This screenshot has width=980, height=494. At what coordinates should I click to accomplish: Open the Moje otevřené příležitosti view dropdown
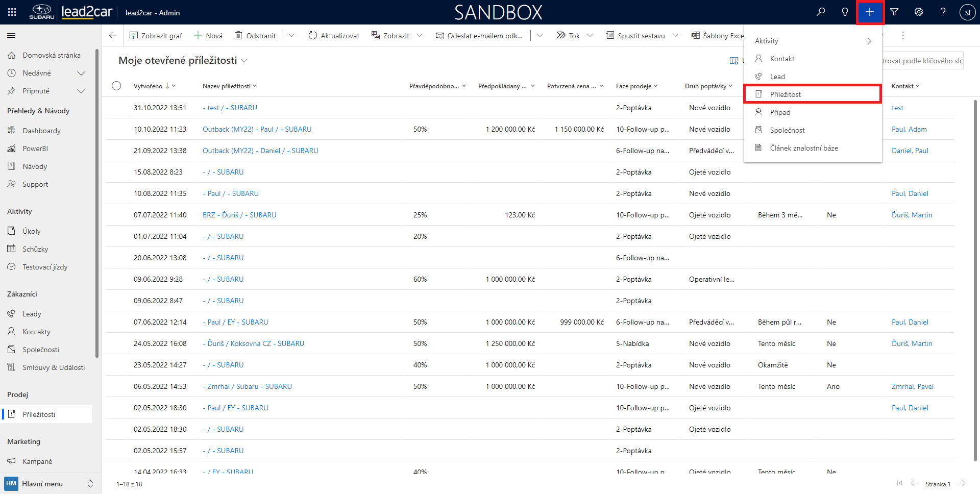click(x=244, y=61)
